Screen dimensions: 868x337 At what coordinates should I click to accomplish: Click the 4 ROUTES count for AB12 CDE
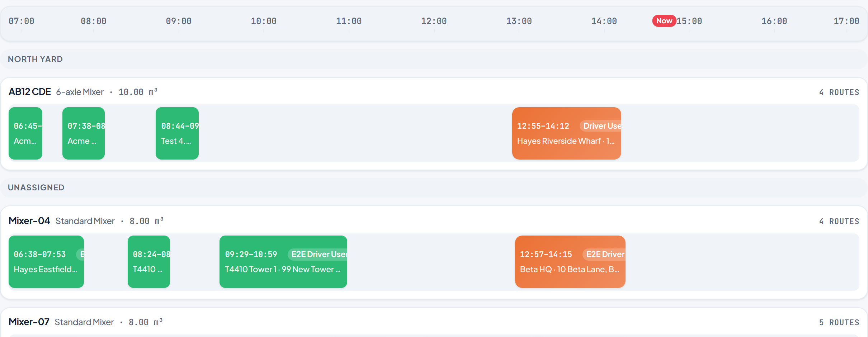pos(839,92)
